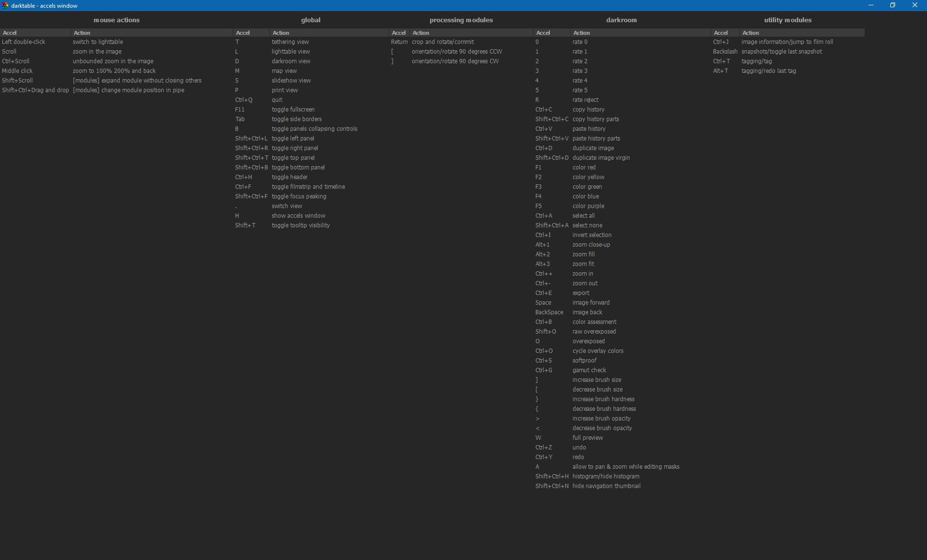927x560 pixels.
Task: Click the 'image forward' Space shortcut row
Action: coord(590,303)
